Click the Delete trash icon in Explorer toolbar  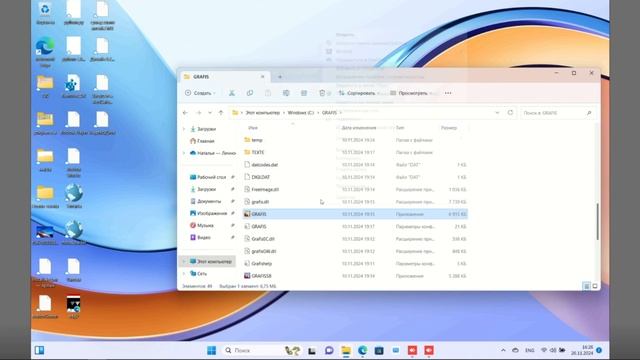point(322,93)
